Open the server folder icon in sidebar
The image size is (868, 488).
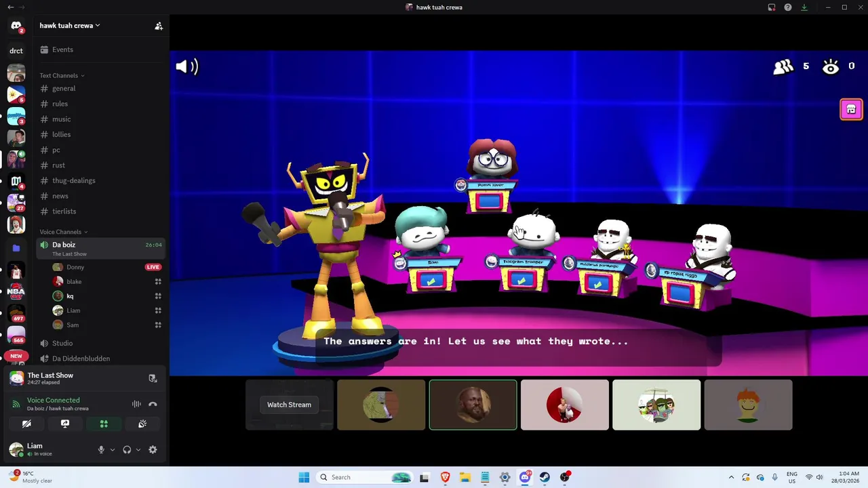click(x=16, y=248)
